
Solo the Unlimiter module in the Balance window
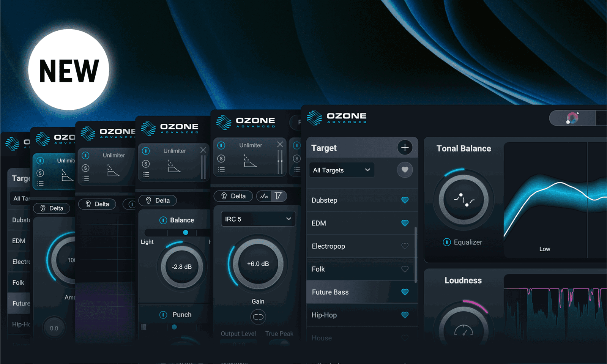pos(146,164)
